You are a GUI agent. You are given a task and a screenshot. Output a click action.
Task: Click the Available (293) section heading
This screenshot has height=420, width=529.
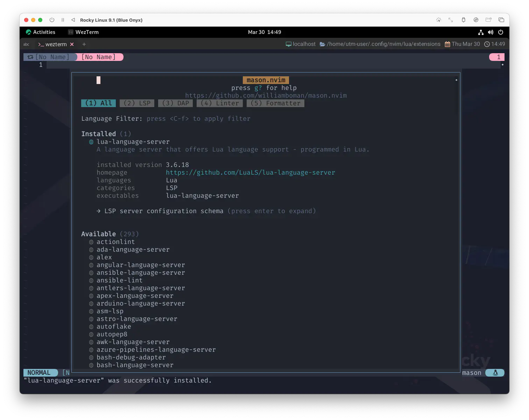tap(110, 234)
